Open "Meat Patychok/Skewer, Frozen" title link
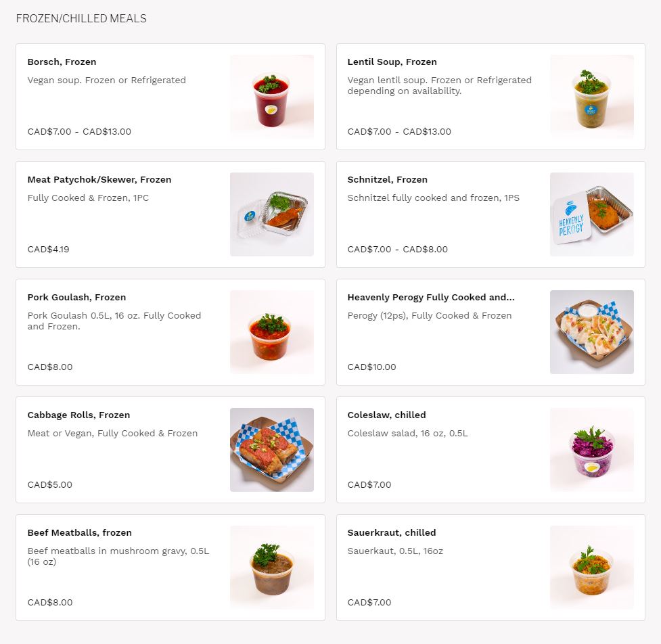The image size is (661, 644). click(x=99, y=180)
